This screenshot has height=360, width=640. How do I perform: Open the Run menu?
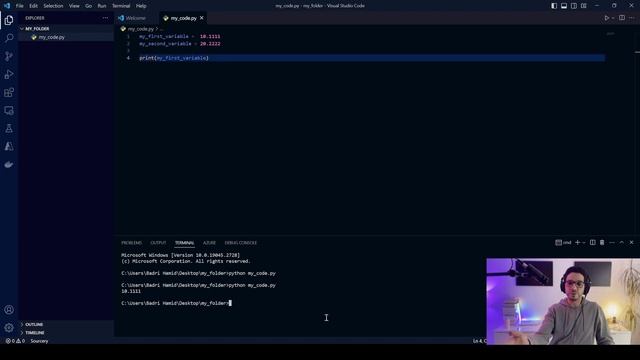[x=102, y=6]
